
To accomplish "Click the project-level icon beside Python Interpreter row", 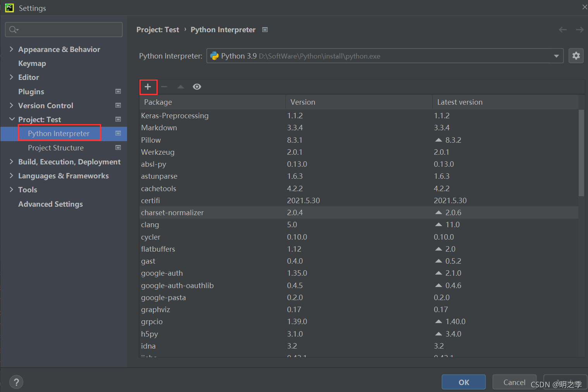I will click(118, 133).
